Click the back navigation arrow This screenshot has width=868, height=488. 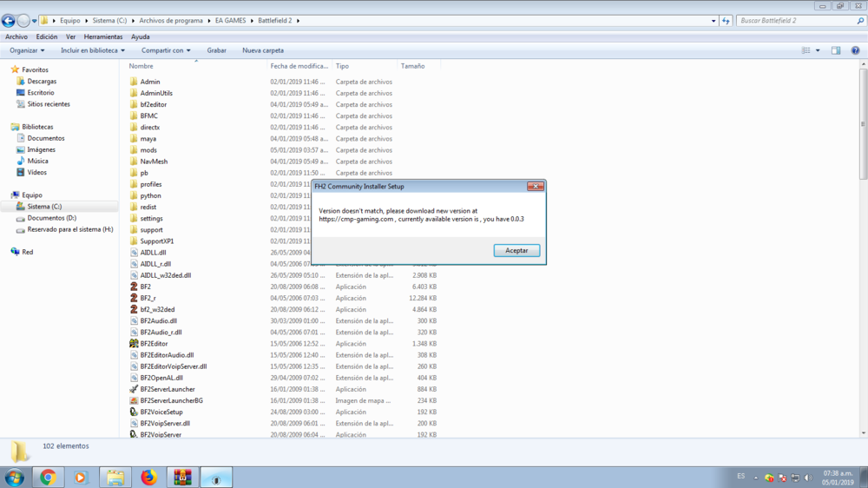9,21
